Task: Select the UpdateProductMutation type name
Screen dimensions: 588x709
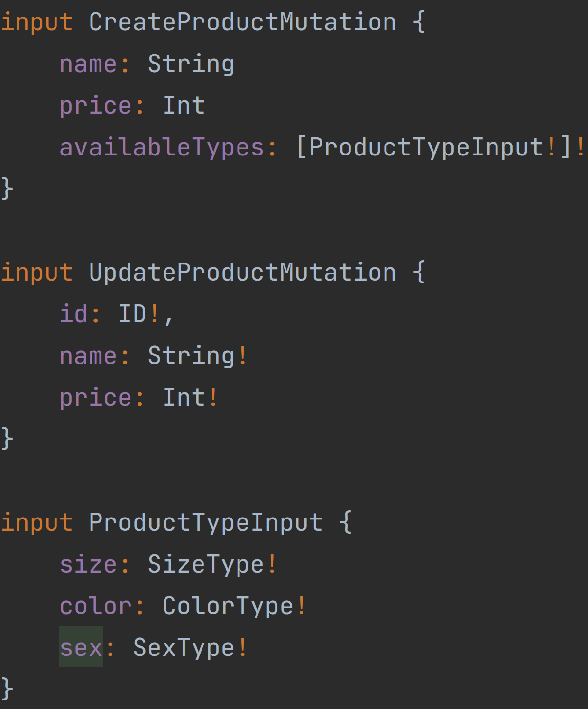Action: point(242,273)
